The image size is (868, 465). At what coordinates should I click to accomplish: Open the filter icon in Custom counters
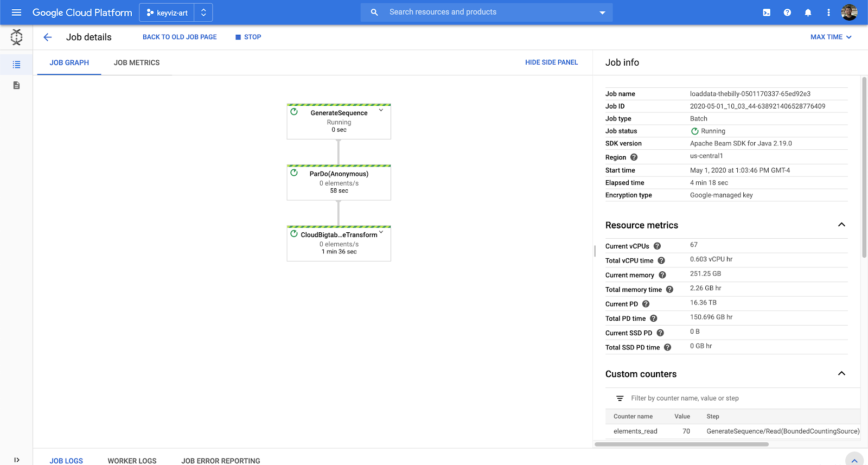[x=620, y=398]
